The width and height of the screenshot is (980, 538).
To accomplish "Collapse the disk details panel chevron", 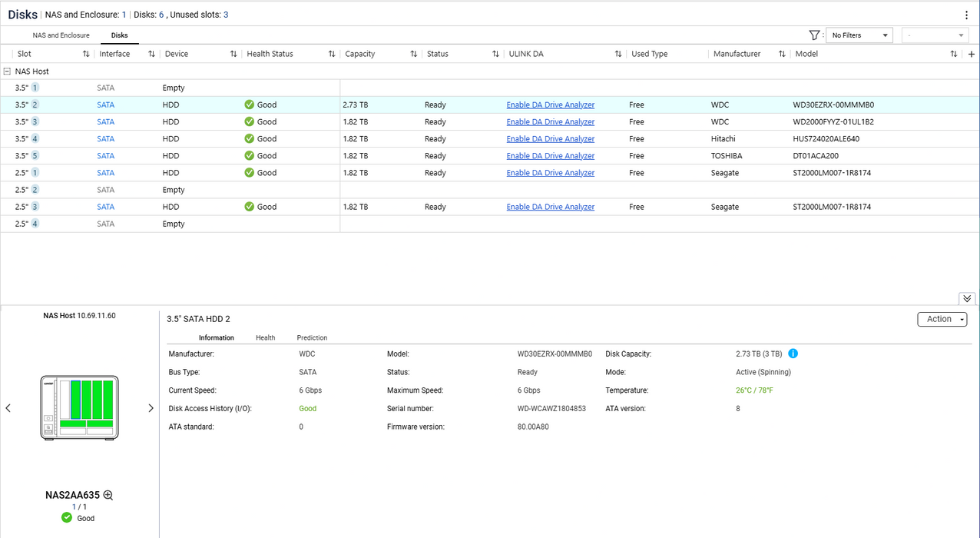I will pyautogui.click(x=967, y=298).
